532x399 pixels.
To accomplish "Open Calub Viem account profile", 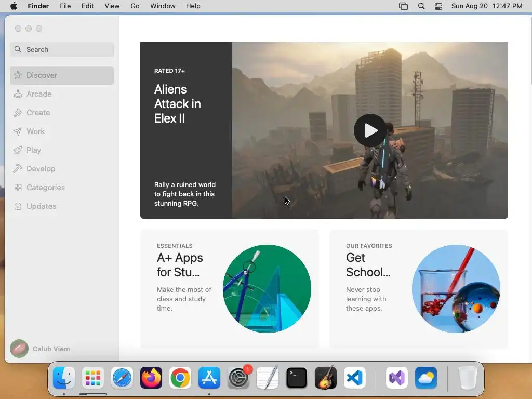I will [40, 349].
